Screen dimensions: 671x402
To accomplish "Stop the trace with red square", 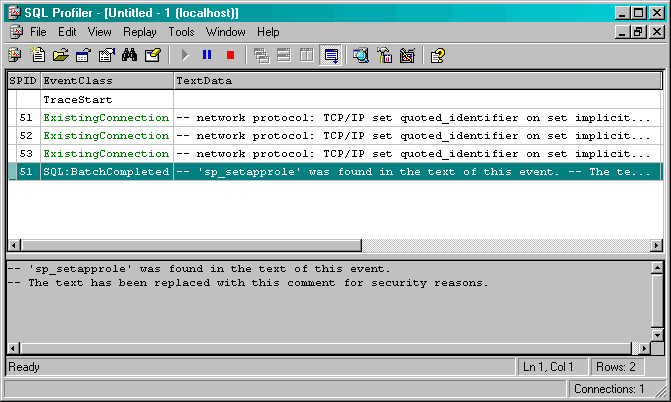I will (x=230, y=55).
